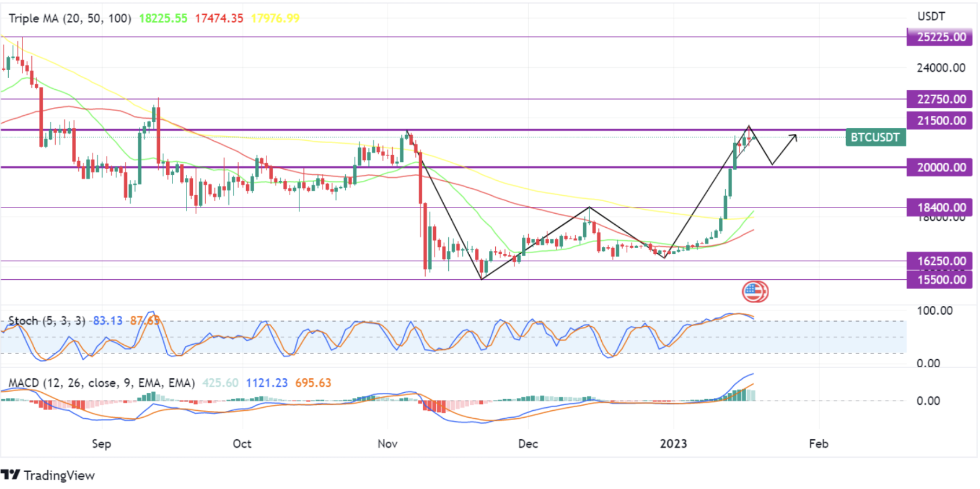Click the USDT currency label
Screen dimensions: 980x489
931,16
